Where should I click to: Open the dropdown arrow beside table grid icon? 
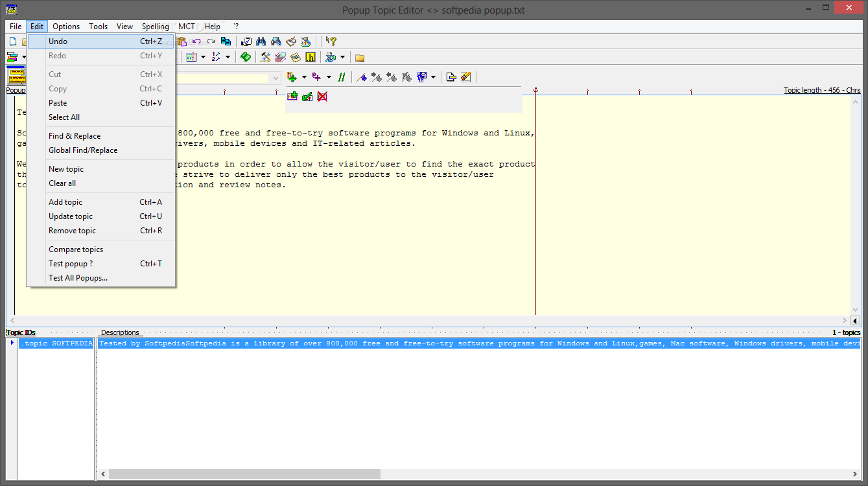[x=203, y=57]
